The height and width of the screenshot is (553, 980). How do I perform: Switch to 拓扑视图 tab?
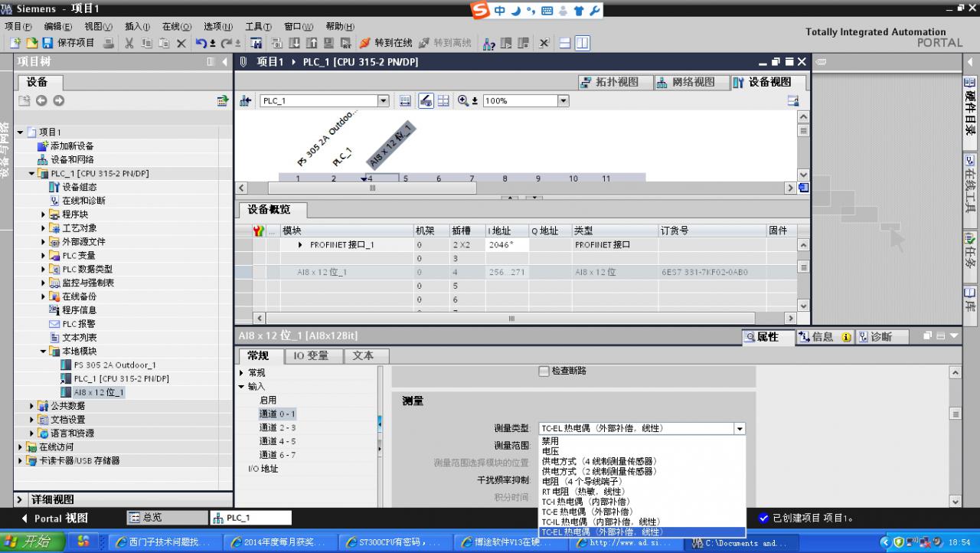click(x=615, y=82)
